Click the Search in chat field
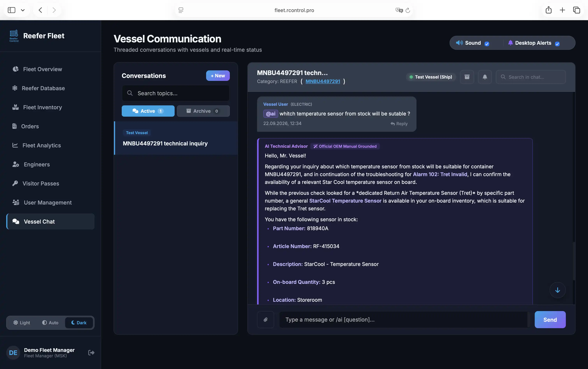 click(x=531, y=77)
